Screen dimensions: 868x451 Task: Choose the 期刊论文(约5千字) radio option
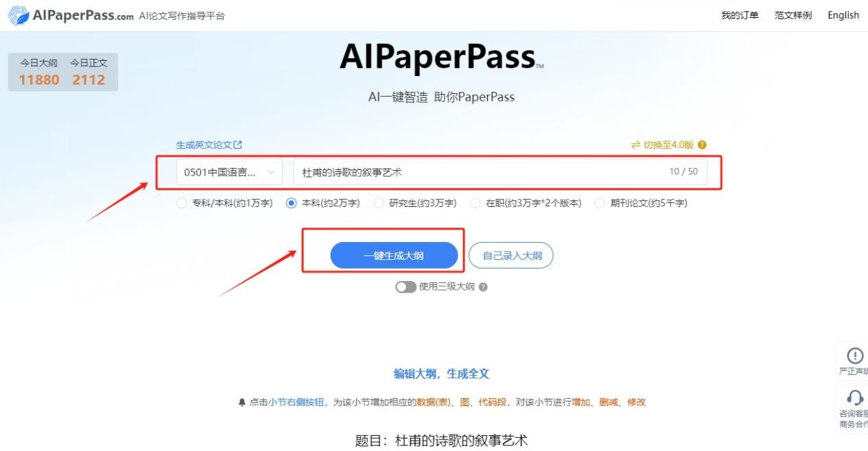point(600,203)
